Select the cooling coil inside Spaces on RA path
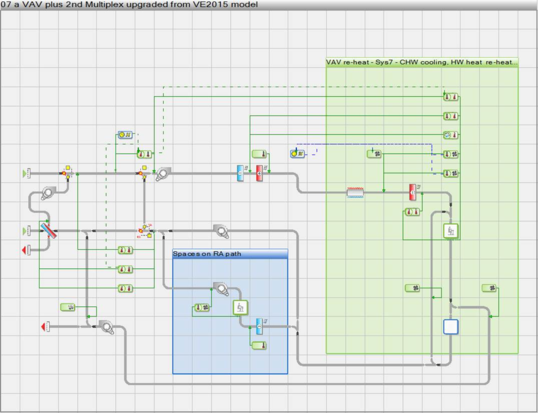 click(x=259, y=326)
